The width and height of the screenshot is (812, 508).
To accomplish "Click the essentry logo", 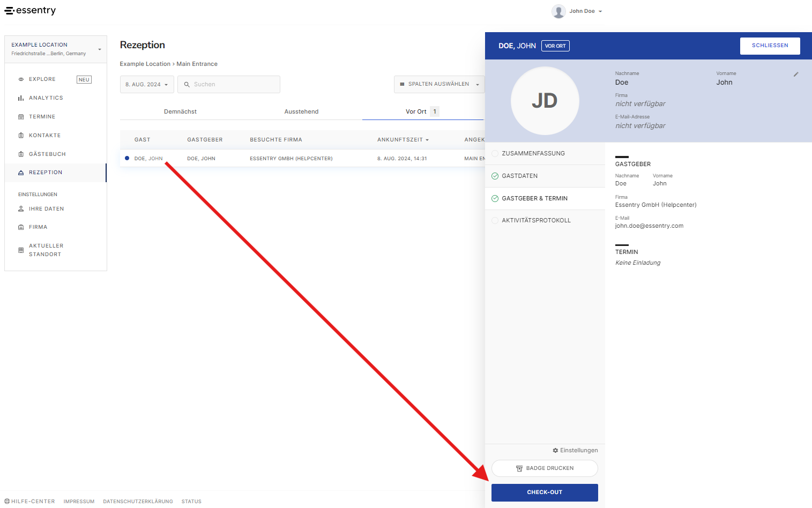I will coord(31,11).
